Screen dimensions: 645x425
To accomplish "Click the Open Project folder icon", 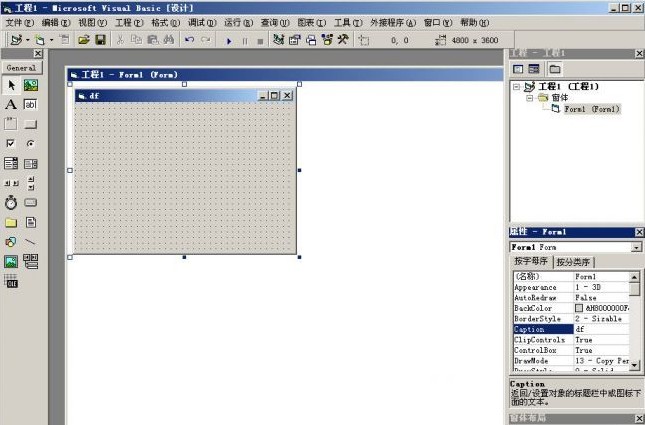I will pos(84,40).
